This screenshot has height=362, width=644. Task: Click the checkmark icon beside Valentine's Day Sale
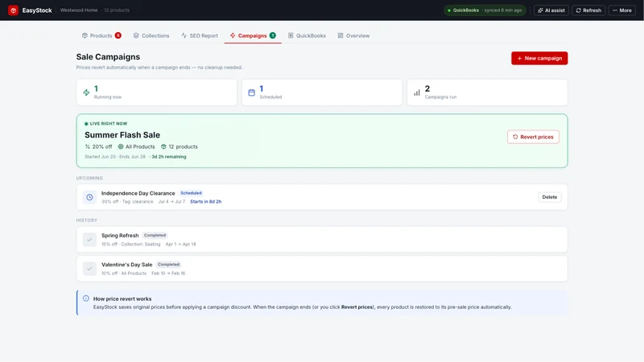[89, 269]
